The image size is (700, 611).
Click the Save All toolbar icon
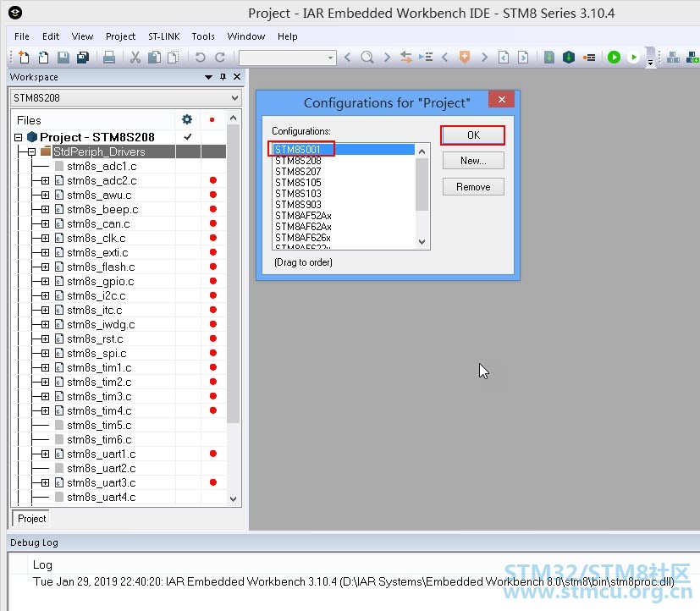click(x=83, y=58)
